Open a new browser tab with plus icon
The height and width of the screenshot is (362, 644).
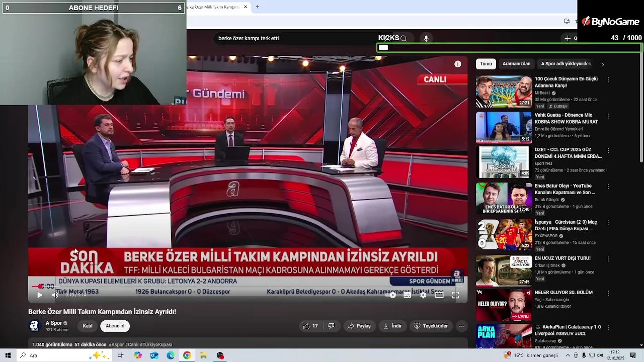(258, 7)
